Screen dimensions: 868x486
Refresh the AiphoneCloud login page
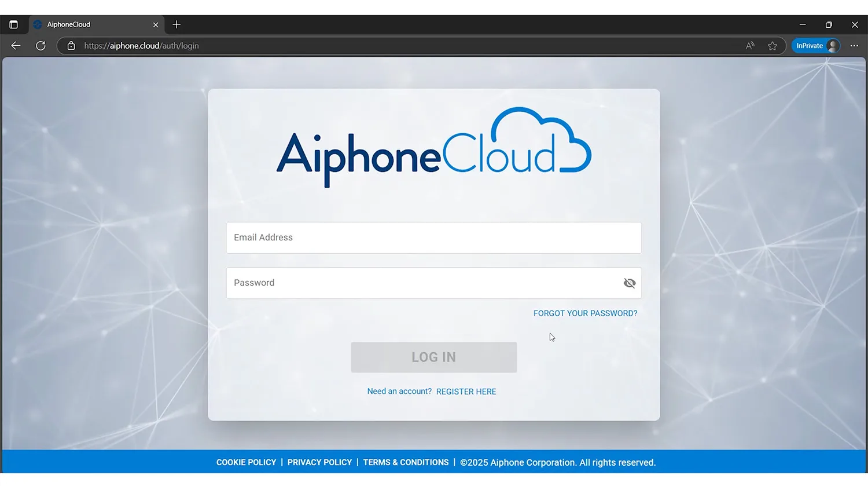pos(41,46)
